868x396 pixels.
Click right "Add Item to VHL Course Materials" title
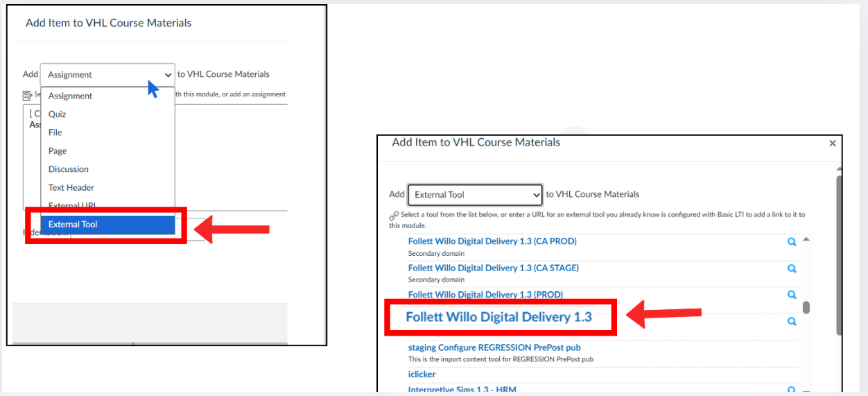476,142
